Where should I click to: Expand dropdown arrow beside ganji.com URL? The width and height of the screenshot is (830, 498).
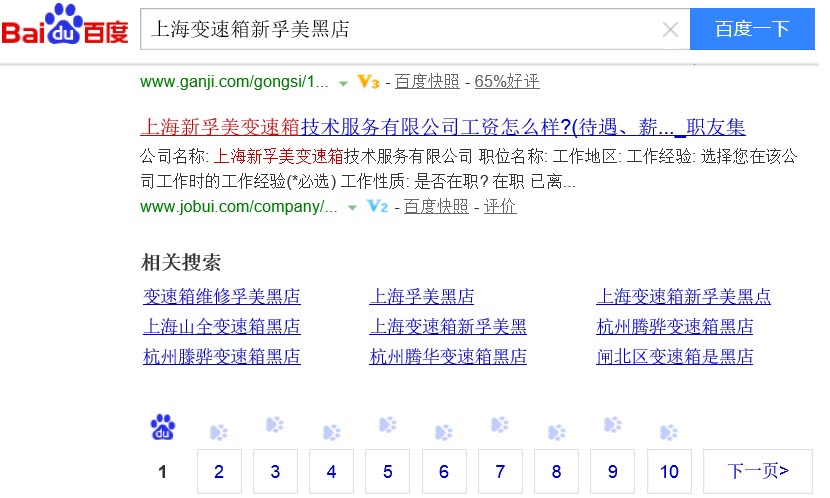(343, 83)
